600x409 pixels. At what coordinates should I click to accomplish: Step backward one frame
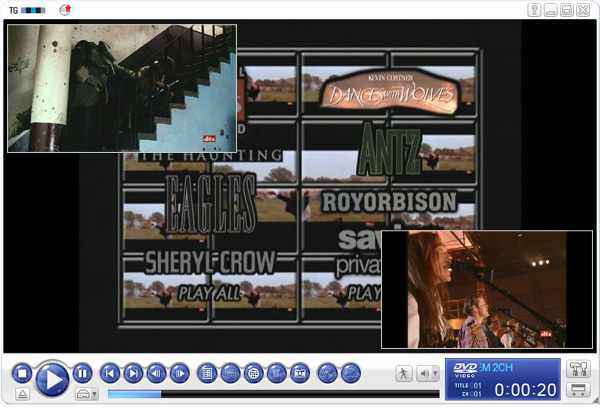157,373
